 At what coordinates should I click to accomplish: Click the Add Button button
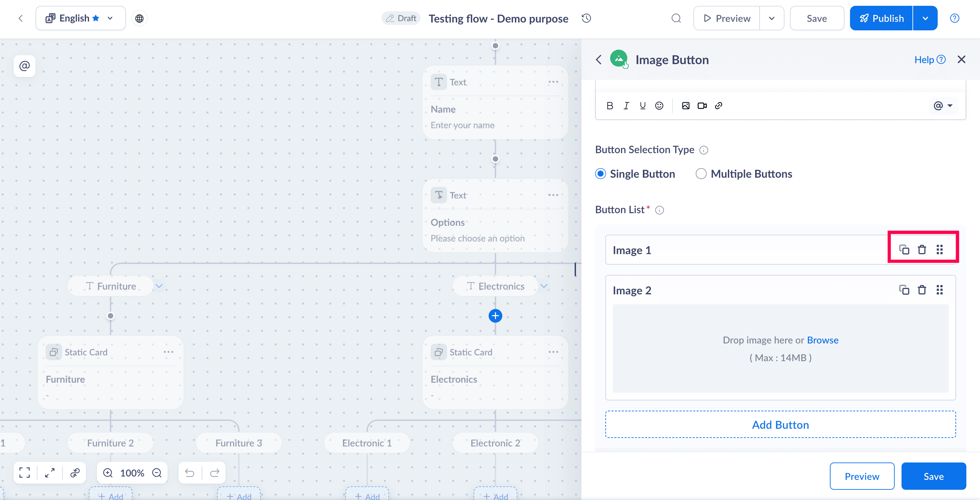point(780,424)
